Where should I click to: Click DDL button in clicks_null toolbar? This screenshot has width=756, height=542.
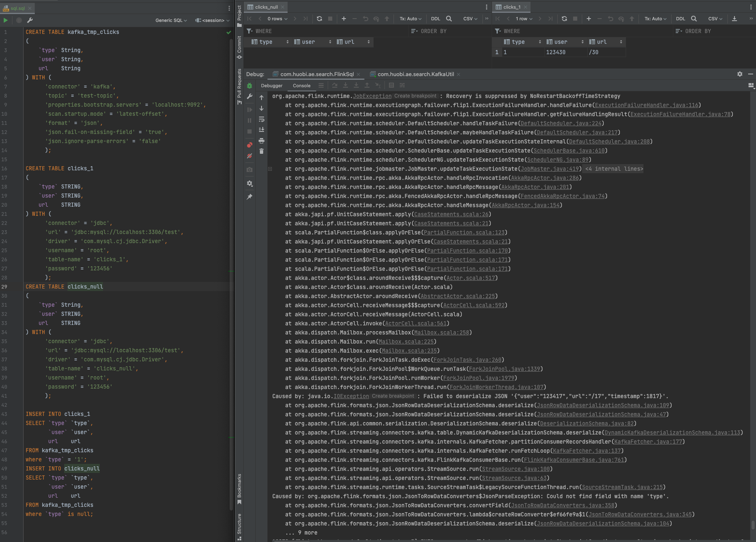click(436, 19)
